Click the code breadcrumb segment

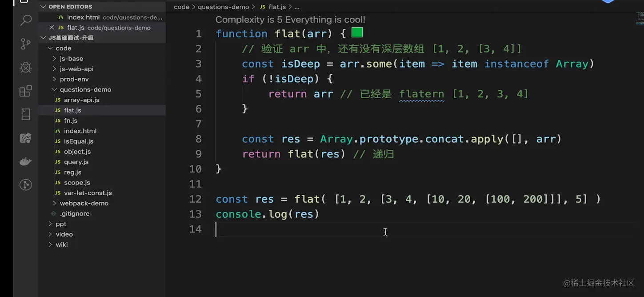pyautogui.click(x=181, y=7)
